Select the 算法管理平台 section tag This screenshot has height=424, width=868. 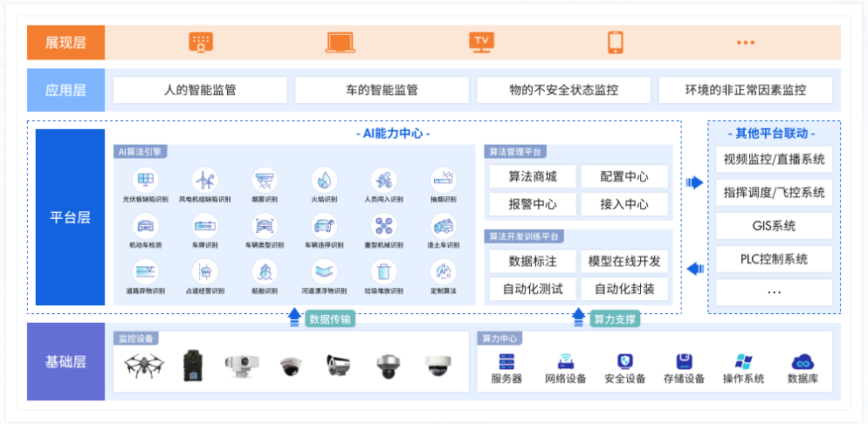click(x=515, y=152)
